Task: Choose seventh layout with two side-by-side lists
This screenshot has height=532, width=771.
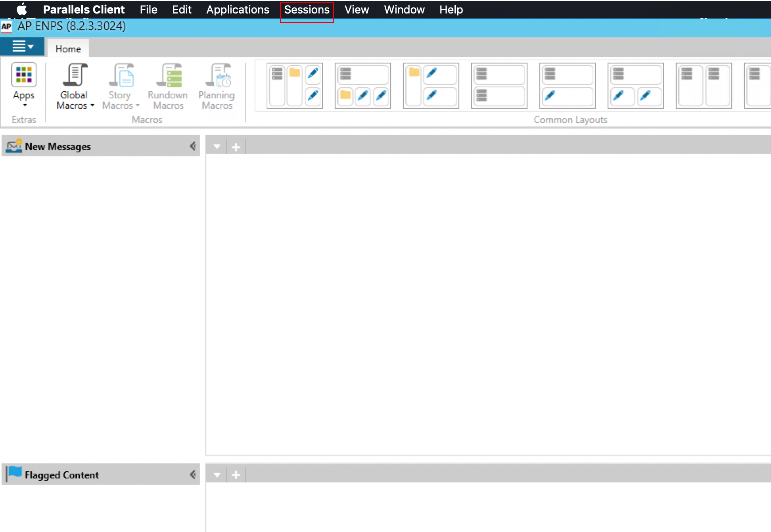Action: coord(704,85)
